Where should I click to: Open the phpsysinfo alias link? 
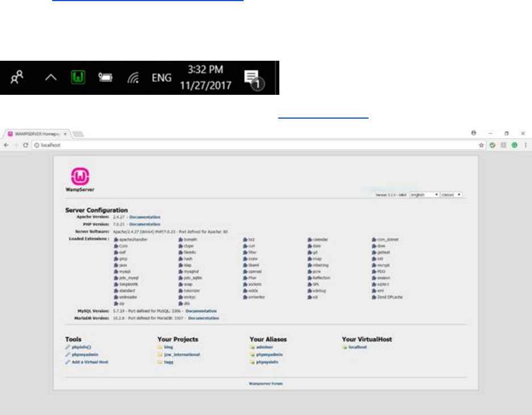[x=267, y=362]
